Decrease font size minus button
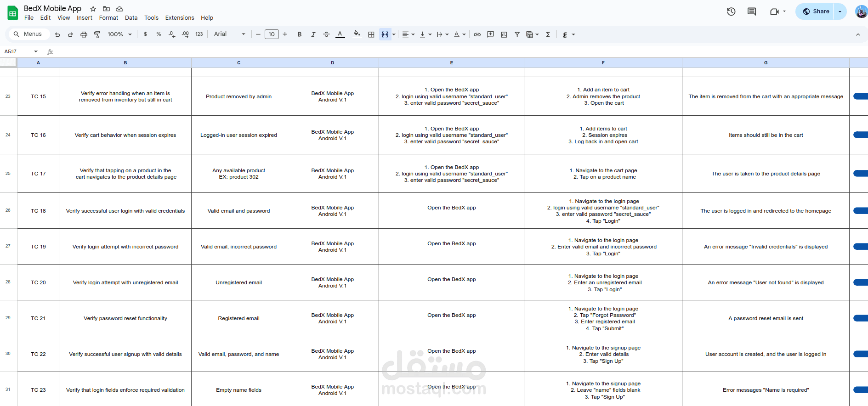 [258, 34]
